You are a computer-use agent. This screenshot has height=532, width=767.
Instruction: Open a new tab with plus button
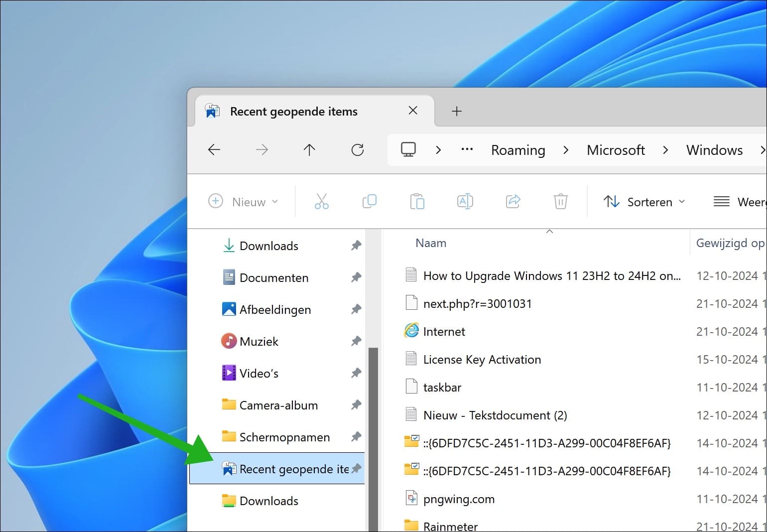click(457, 111)
